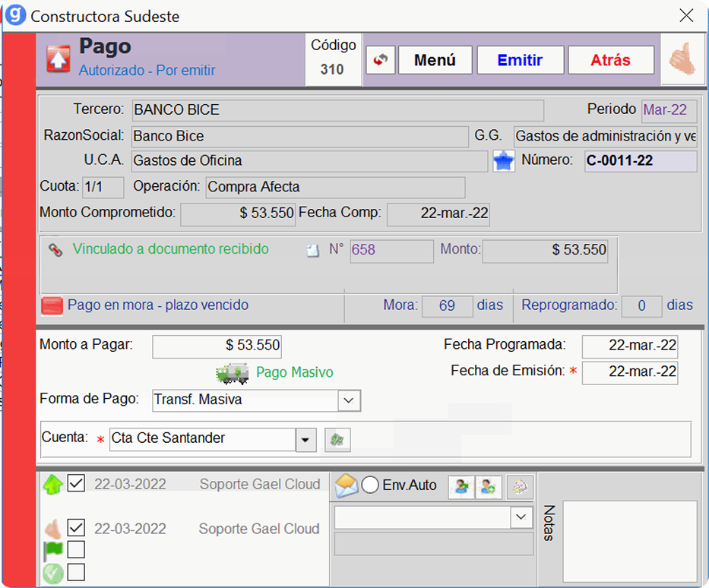Click the U.C.A. field Gastos de Oficina
709x588 pixels.
click(309, 161)
